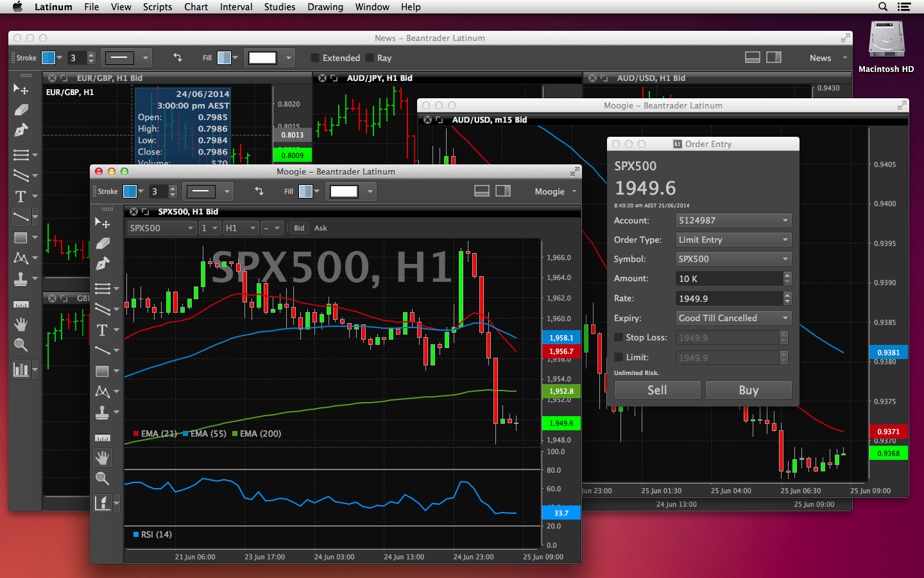Screen dimensions: 924x578
Task: Open the H1 interval dropdown on chart
Action: point(241,228)
